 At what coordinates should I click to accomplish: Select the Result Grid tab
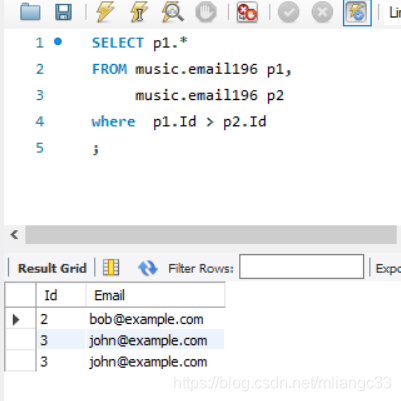pyautogui.click(x=52, y=268)
